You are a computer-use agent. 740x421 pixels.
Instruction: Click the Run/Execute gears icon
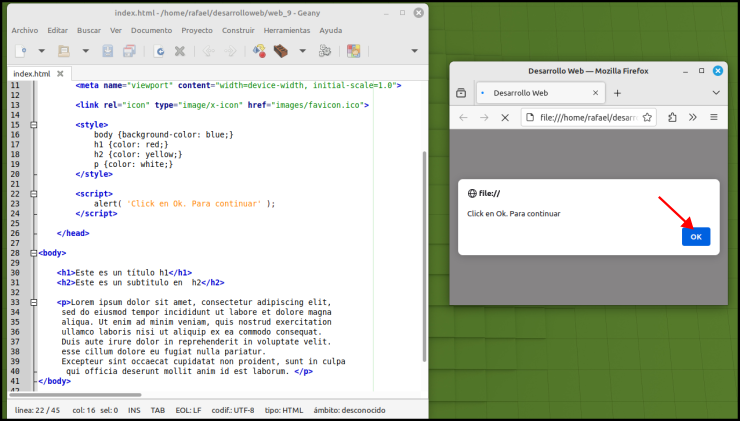click(x=325, y=51)
